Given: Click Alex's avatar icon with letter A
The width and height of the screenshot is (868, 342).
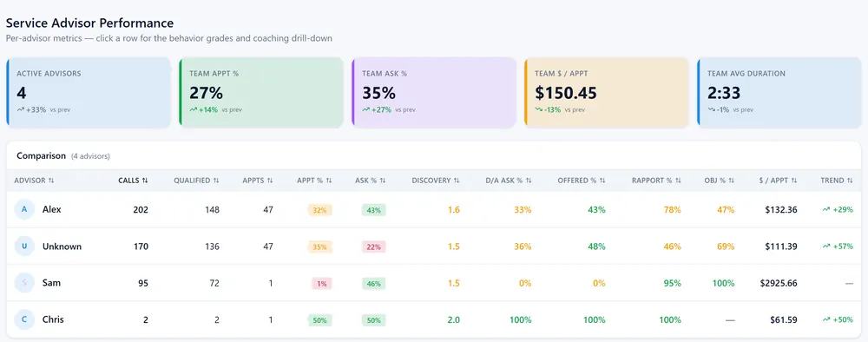Looking at the screenshot, I should (23, 210).
